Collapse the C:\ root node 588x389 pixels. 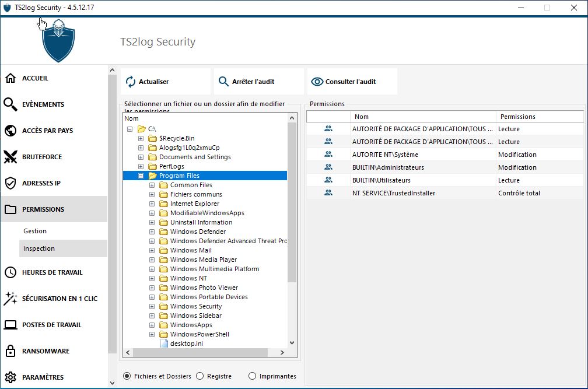point(129,129)
